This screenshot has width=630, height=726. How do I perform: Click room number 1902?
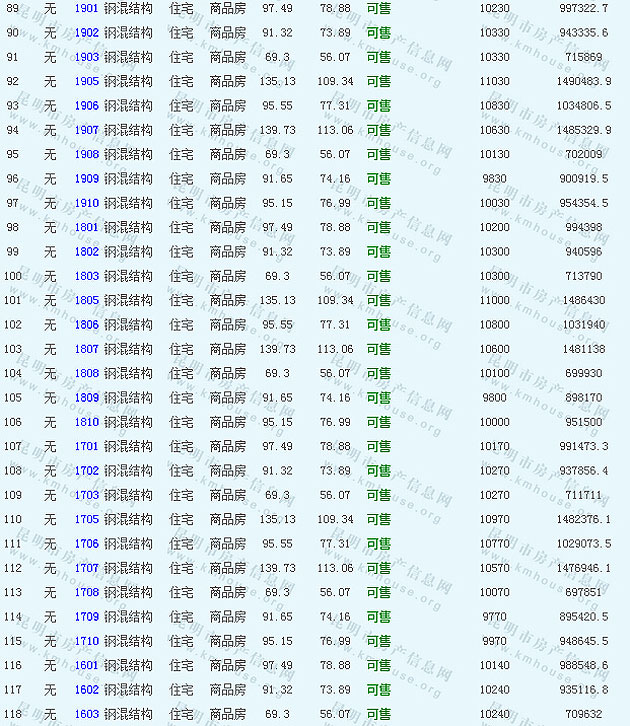pos(87,32)
